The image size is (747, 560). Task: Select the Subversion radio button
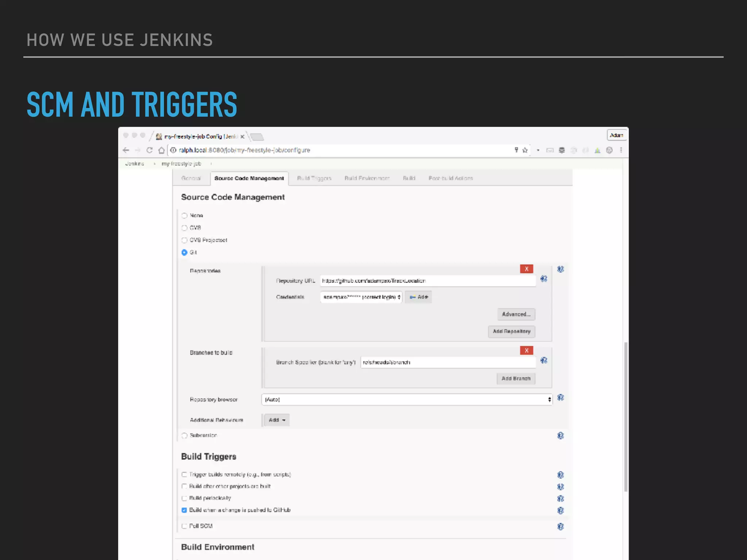tap(185, 436)
